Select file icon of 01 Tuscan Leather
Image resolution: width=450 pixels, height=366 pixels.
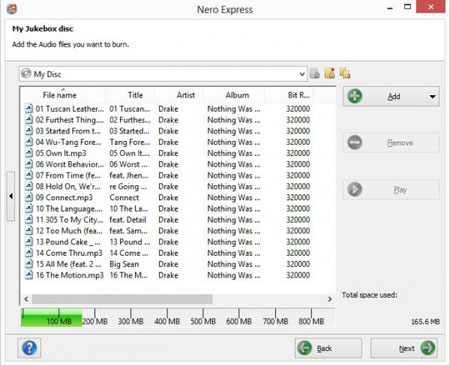tap(29, 108)
